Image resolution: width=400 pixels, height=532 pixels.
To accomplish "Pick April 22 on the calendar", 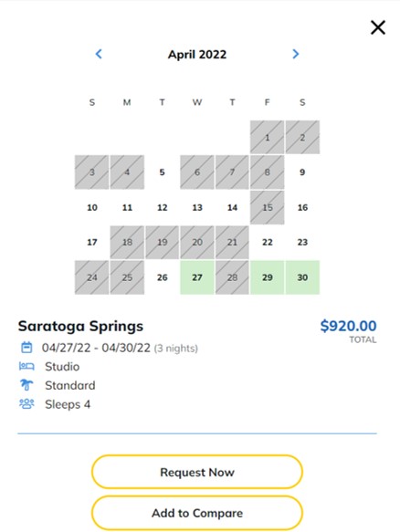I will coord(268,242).
